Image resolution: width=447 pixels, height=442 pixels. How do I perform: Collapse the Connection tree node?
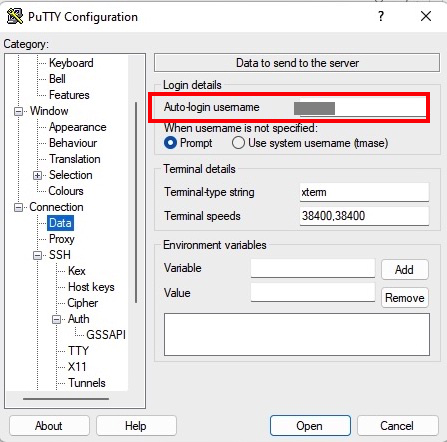[19, 207]
